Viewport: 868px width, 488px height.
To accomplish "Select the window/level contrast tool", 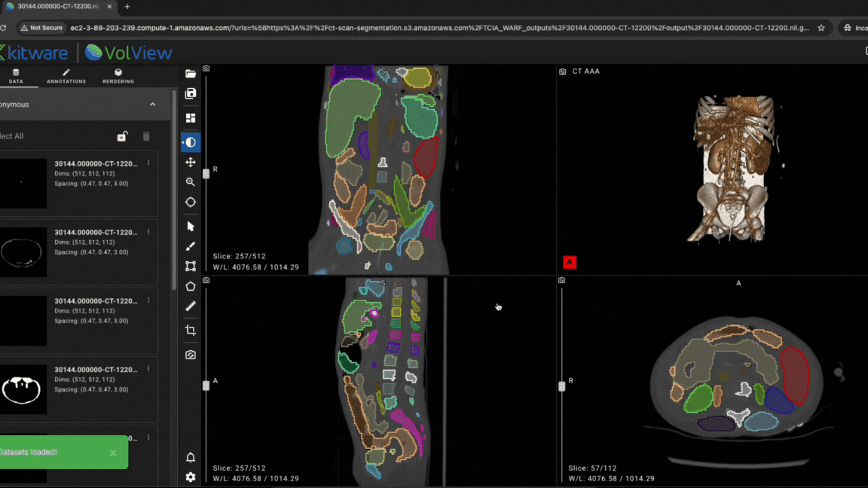I will pos(191,142).
